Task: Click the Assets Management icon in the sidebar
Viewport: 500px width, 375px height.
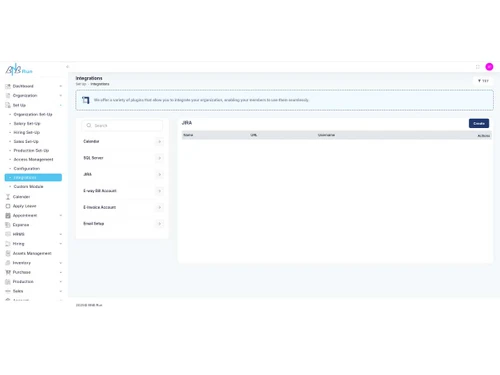Action: (8, 254)
